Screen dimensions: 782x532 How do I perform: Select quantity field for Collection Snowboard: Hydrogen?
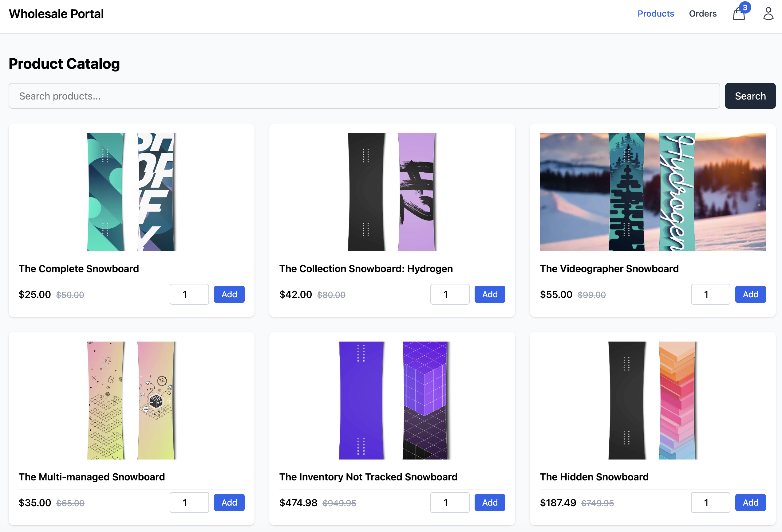tap(450, 294)
